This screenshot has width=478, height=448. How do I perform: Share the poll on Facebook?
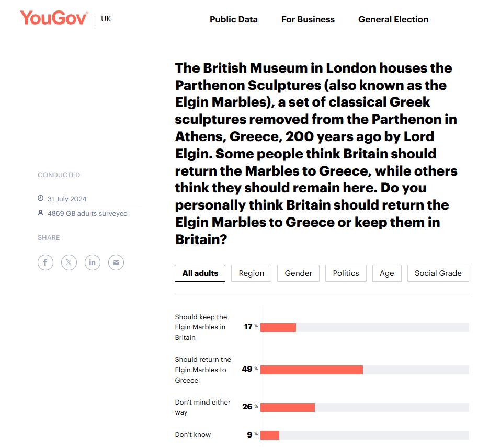[x=45, y=262]
